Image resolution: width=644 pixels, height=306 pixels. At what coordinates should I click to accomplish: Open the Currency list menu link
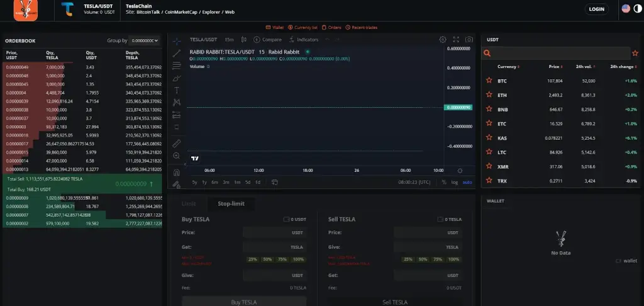pos(303,28)
